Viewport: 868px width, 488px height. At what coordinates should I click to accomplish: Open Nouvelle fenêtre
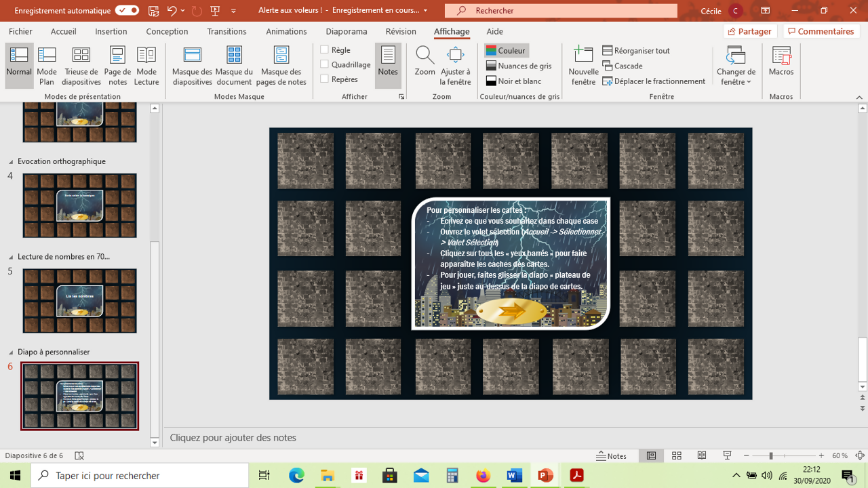point(584,66)
